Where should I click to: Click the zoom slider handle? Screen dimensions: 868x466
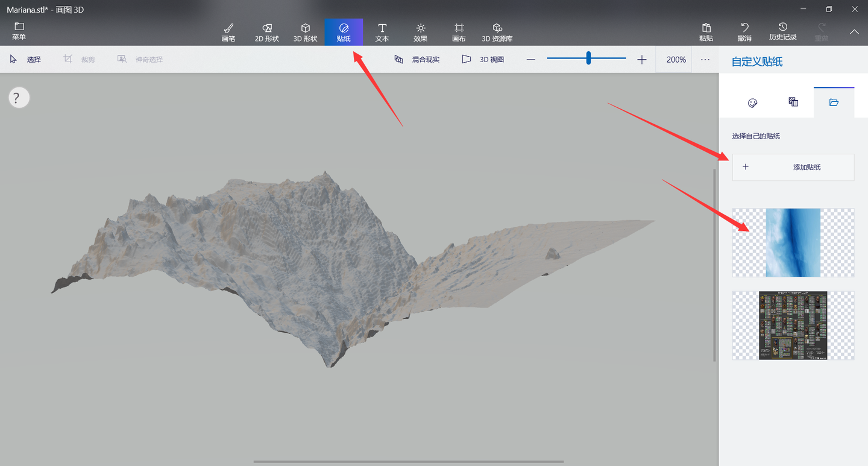pos(588,58)
